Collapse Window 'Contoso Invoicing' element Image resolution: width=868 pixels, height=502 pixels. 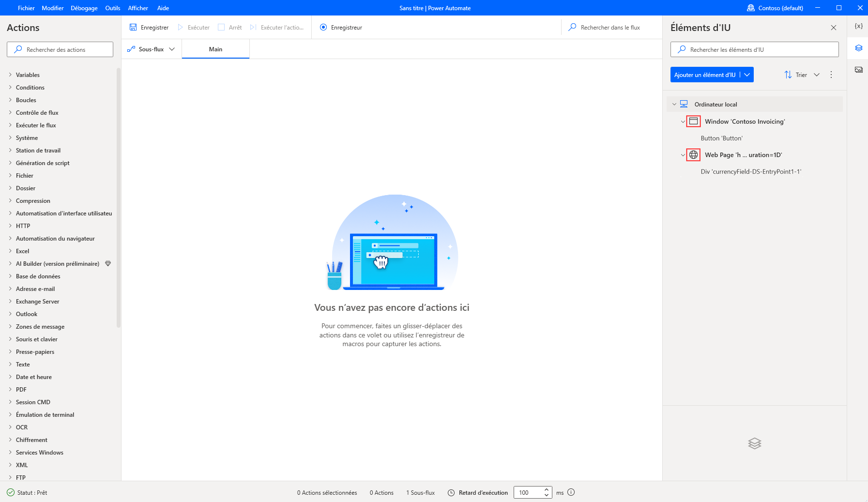click(x=682, y=122)
